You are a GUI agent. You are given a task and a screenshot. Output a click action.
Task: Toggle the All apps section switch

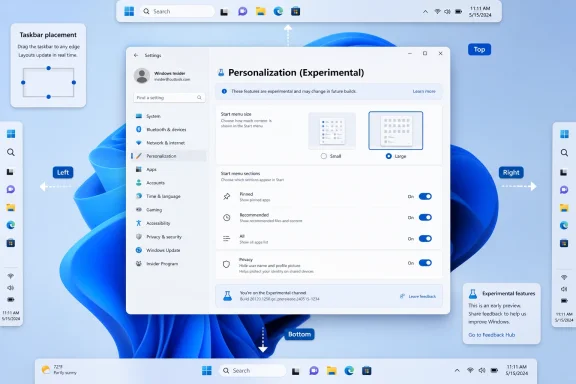click(425, 238)
